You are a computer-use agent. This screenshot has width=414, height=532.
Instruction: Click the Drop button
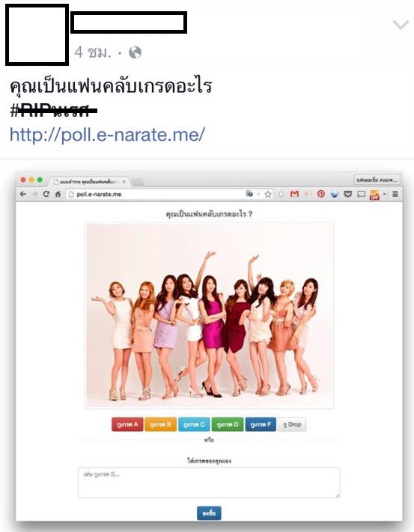(x=292, y=424)
